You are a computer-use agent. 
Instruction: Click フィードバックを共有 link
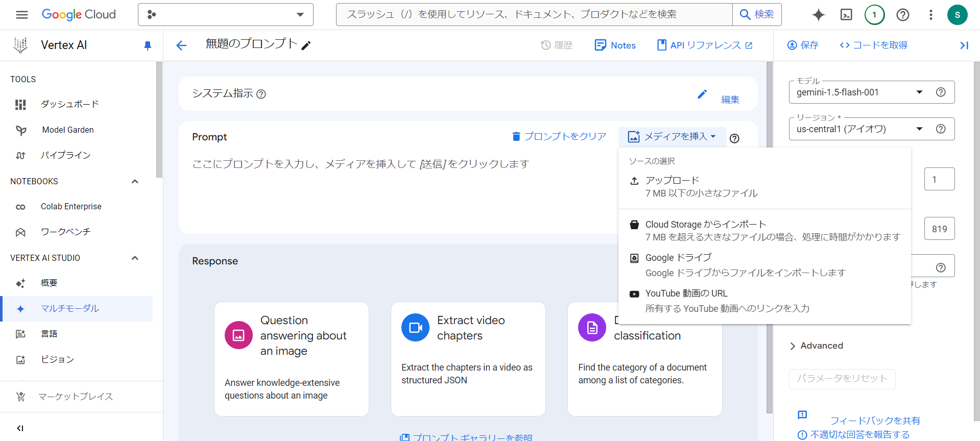[x=875, y=421]
